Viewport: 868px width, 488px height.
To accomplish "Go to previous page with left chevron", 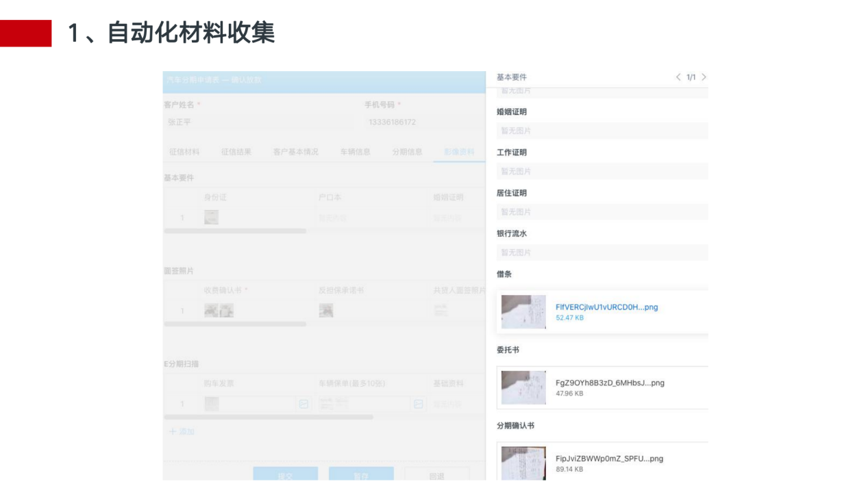I will (x=678, y=77).
